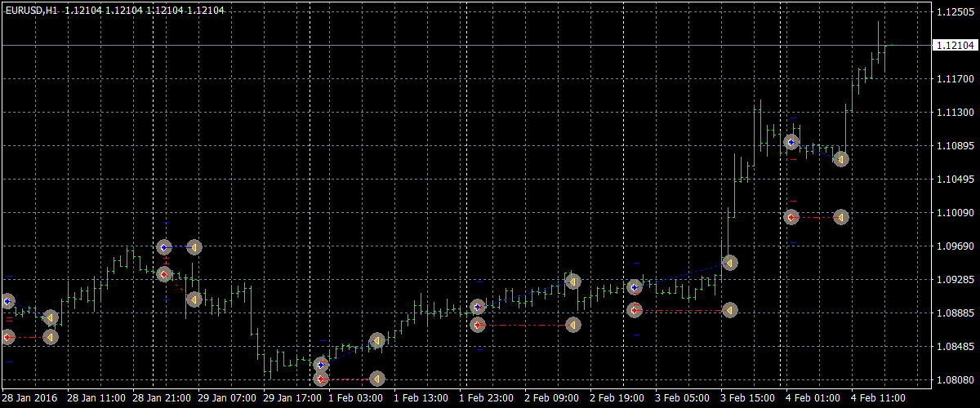Click the red sell arrow marker at 2 Feb 19:00
Viewport: 980px width, 408px height.
point(635,310)
